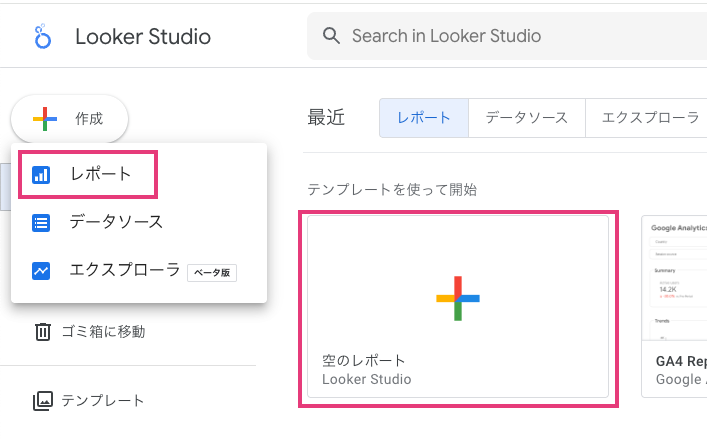Click the エクスプローラ line chart icon
The height and width of the screenshot is (439, 707).
[41, 270]
